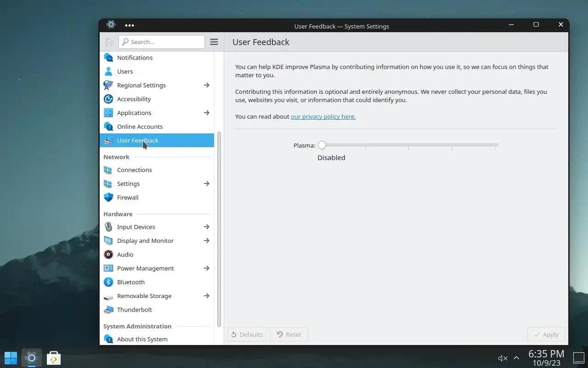
Task: Click the Audio settings label
Action: 125,254
